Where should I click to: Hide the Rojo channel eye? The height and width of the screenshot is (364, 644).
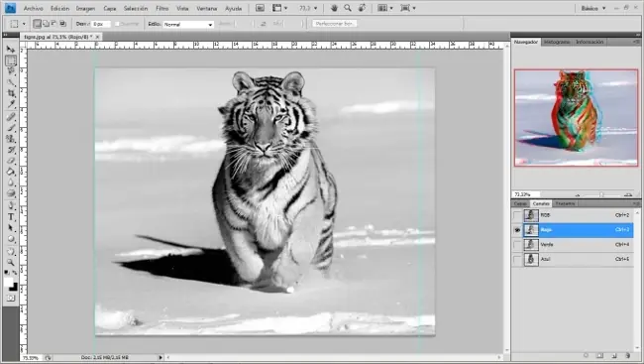coord(517,230)
